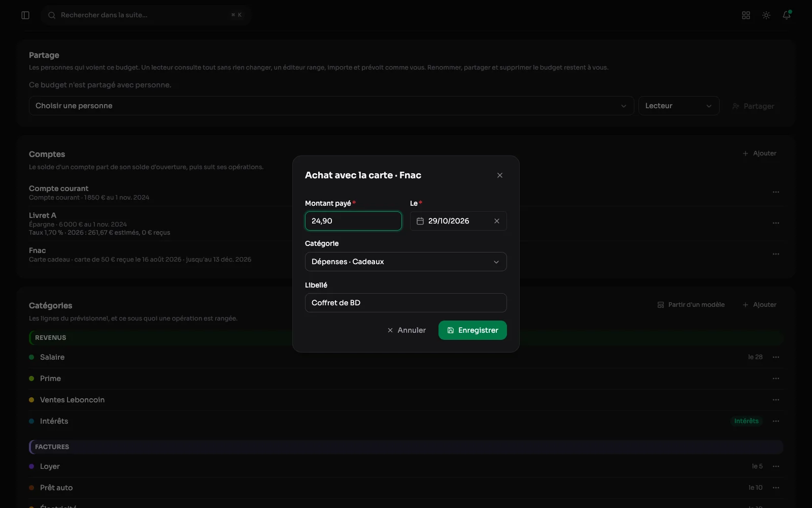Click the REVENUS group header
The image size is (812, 508).
406,338
